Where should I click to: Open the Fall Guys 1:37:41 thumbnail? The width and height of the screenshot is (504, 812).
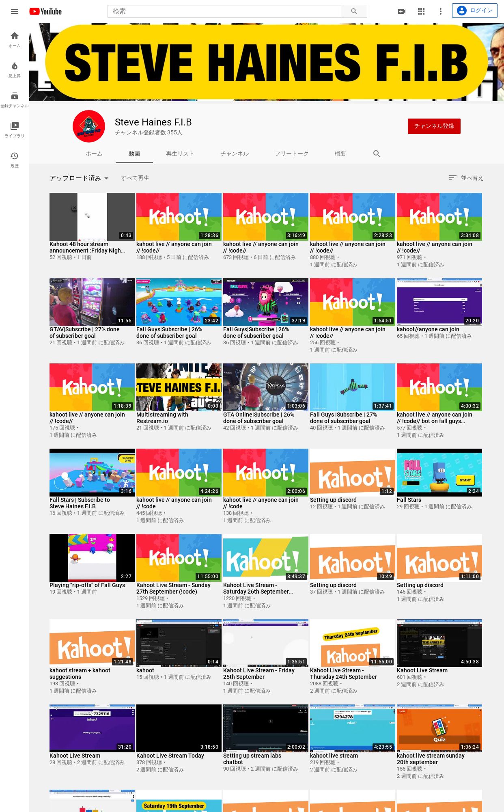point(353,387)
